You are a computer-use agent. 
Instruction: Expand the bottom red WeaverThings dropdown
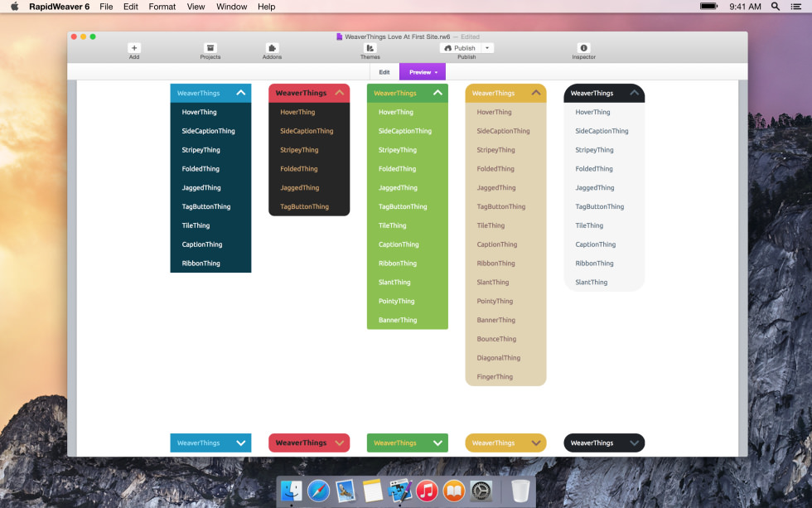(x=309, y=443)
